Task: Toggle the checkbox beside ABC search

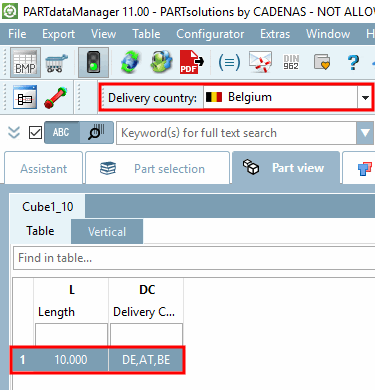Action: [35, 133]
